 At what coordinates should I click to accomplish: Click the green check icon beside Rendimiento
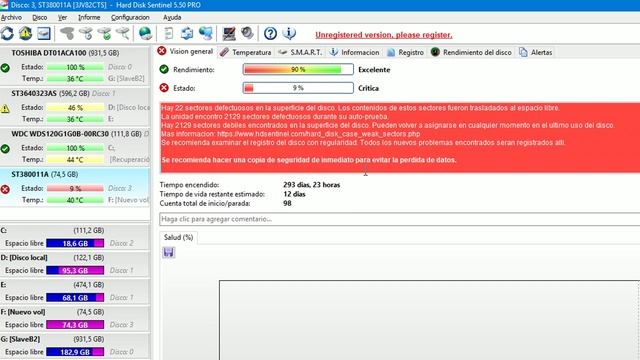tap(164, 69)
